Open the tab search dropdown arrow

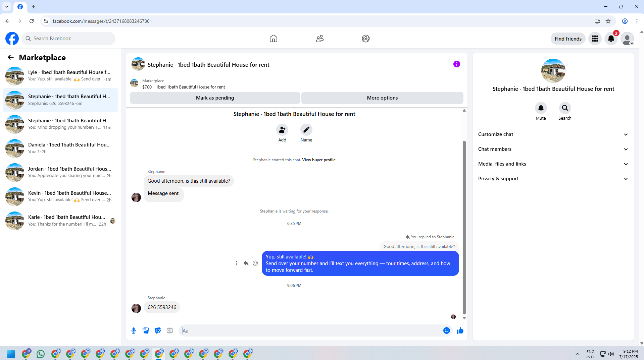pos(7,7)
